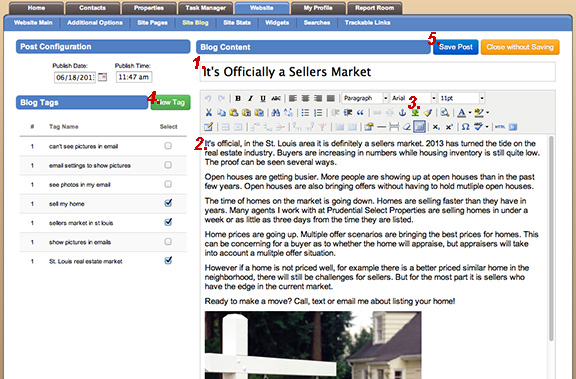Image resolution: width=576 pixels, height=379 pixels.
Task: Uncheck the 'sell my home' tag
Action: pos(168,203)
